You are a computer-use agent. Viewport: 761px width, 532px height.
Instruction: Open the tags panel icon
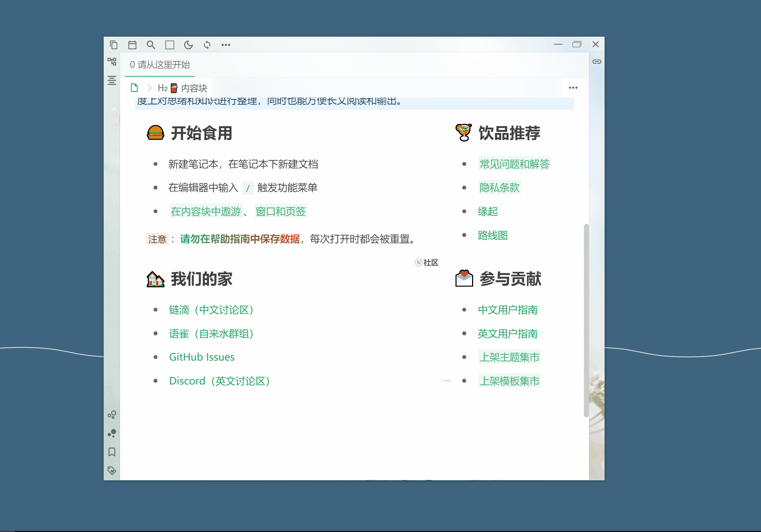coord(112,470)
